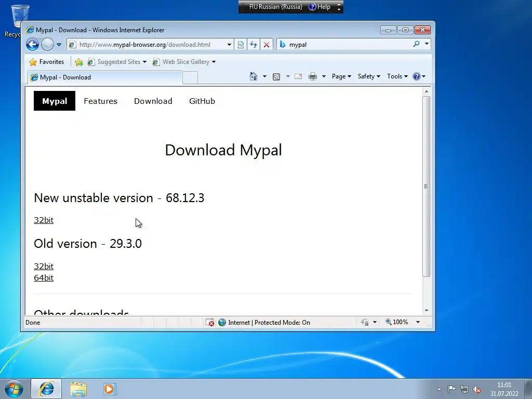This screenshot has height=399, width=532.
Task: Open Windows Explorer from the taskbar
Action: coord(79,389)
